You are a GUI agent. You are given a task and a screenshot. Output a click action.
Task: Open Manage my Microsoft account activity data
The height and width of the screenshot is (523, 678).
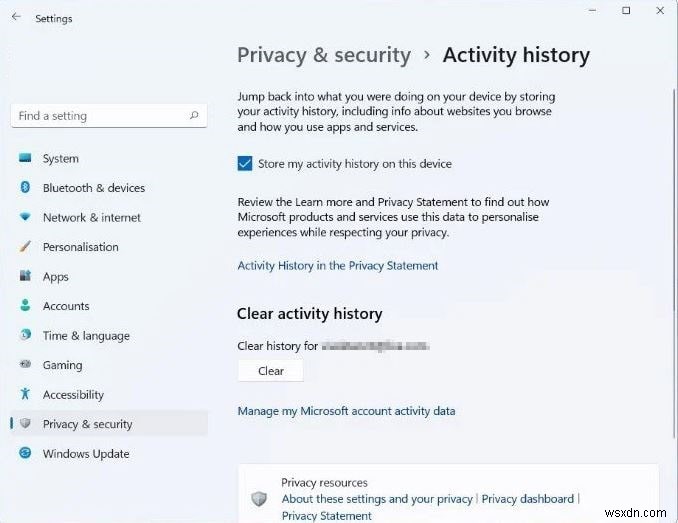pos(346,411)
